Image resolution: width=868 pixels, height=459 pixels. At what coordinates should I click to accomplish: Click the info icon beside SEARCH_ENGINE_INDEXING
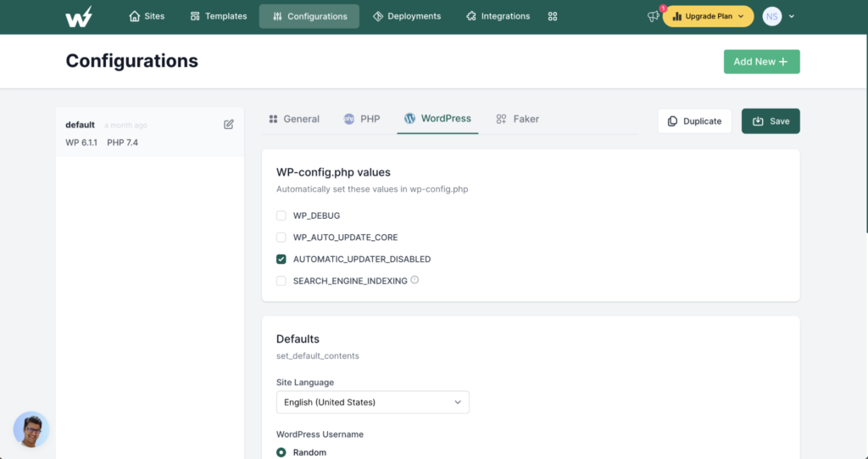tap(415, 280)
